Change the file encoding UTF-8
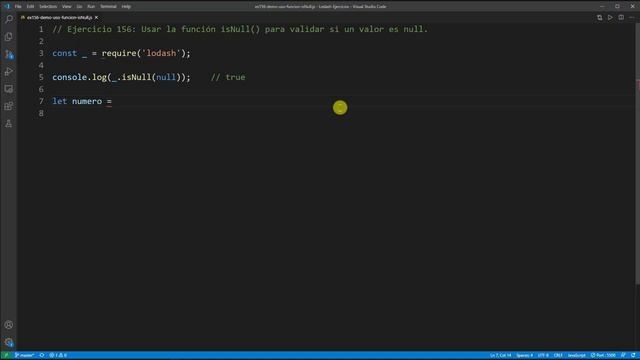This screenshot has height=360, width=640. [x=543, y=356]
